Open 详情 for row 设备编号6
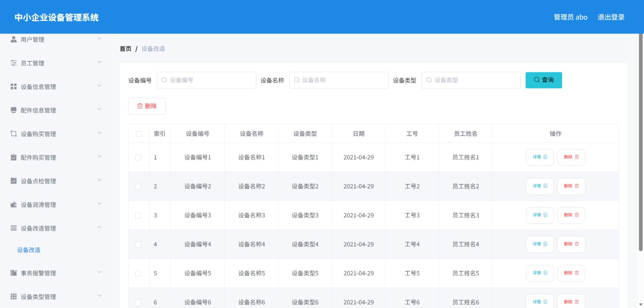644x308 pixels. point(540,301)
